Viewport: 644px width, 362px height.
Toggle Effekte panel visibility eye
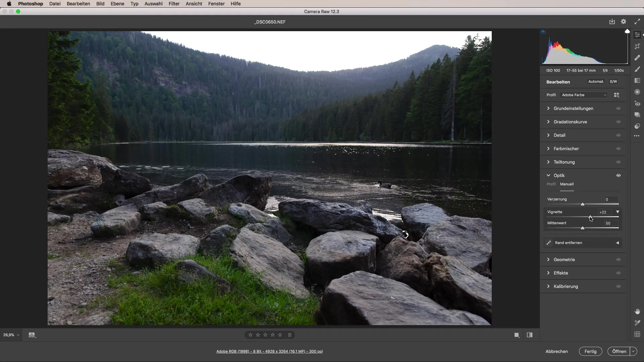coord(619,273)
